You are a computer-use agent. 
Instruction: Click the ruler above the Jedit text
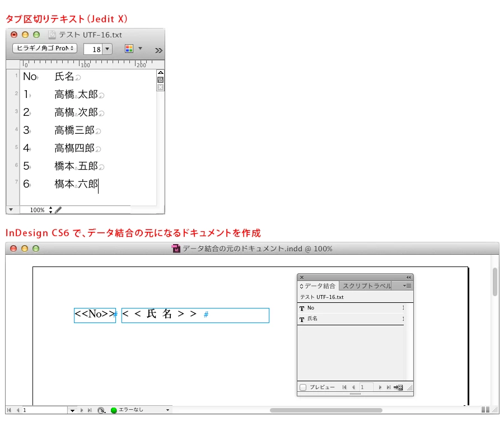click(x=88, y=64)
